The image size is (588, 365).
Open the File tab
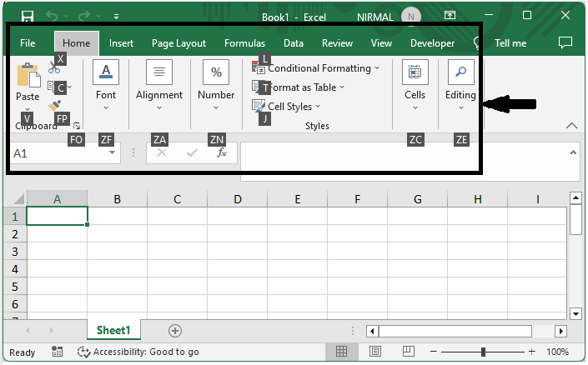pos(28,43)
